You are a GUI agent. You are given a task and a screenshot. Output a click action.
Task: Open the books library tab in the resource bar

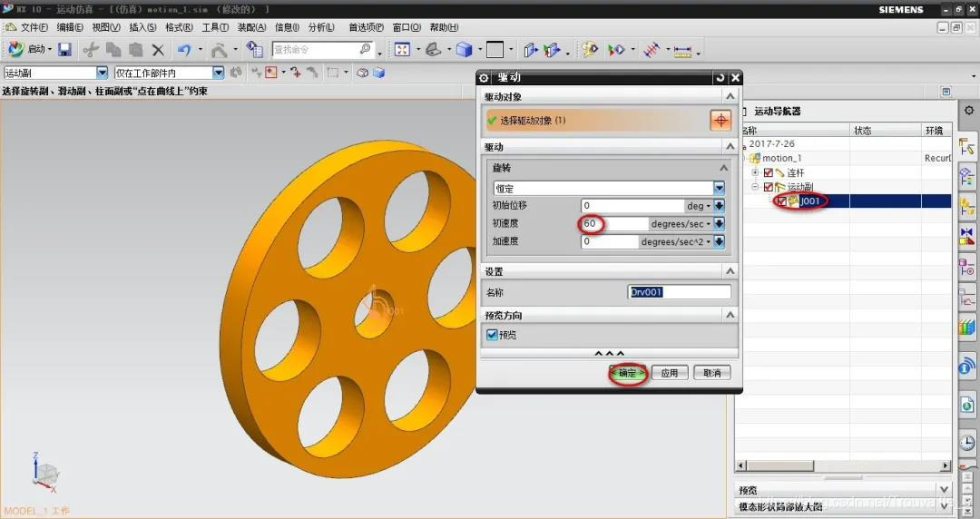tap(967, 327)
